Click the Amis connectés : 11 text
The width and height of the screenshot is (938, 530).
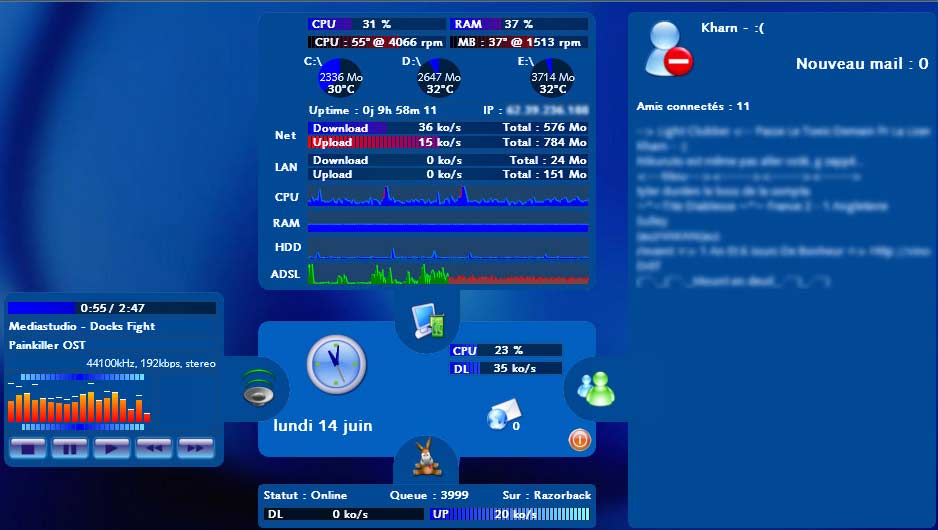(693, 106)
